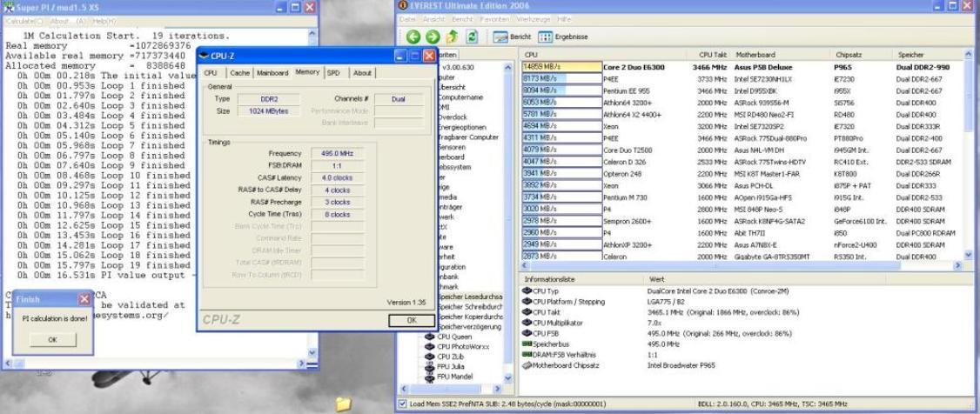Click Super PI window scroll-down arrow

[x=312, y=353]
